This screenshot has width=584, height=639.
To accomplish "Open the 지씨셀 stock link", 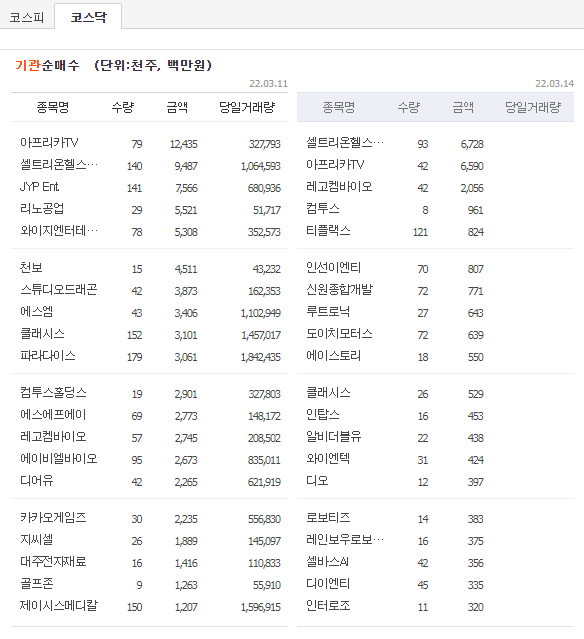I will coord(37,540).
